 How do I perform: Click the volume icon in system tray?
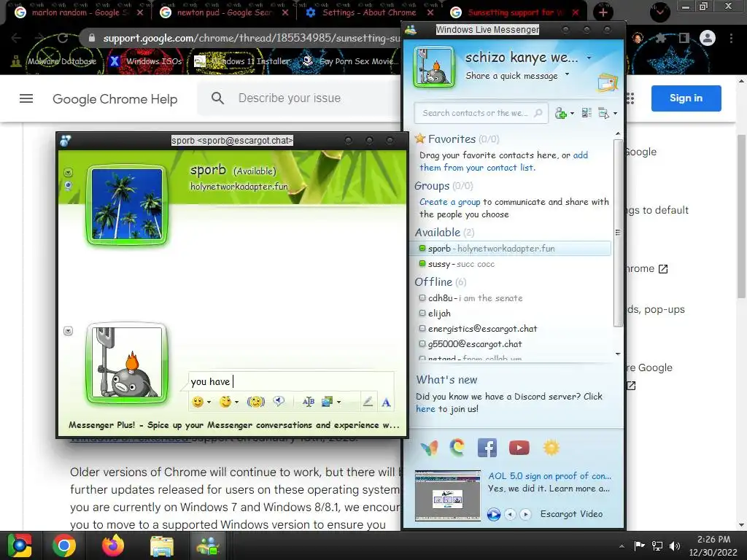[x=675, y=546]
